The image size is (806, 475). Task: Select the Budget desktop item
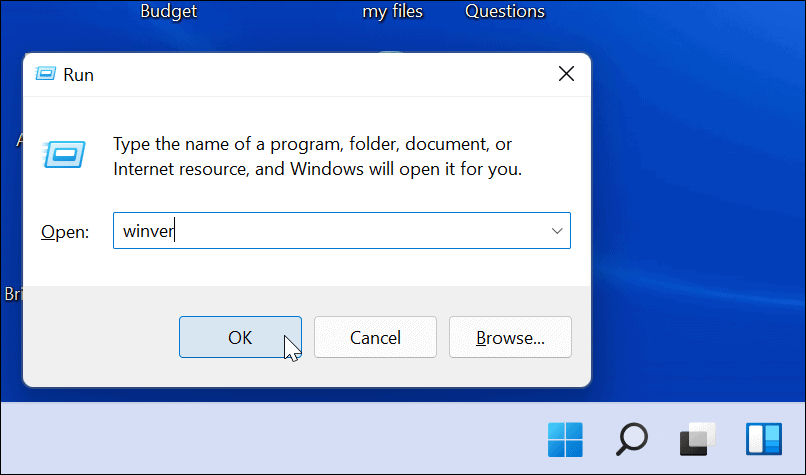point(169,11)
